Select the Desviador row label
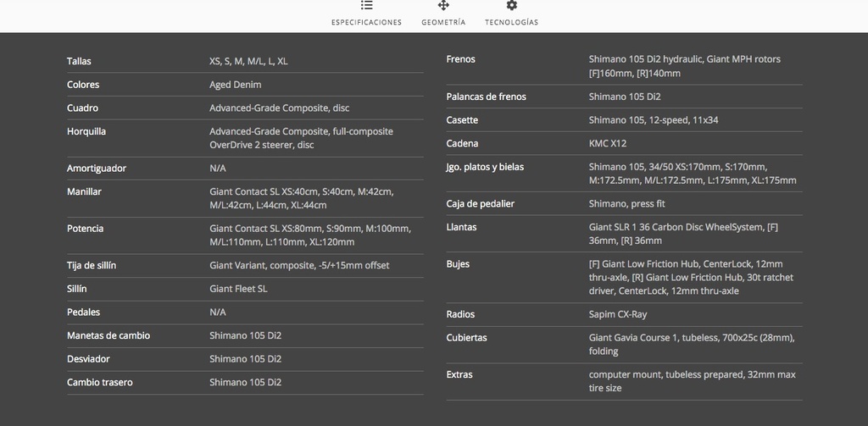The image size is (868, 426). coord(88,359)
